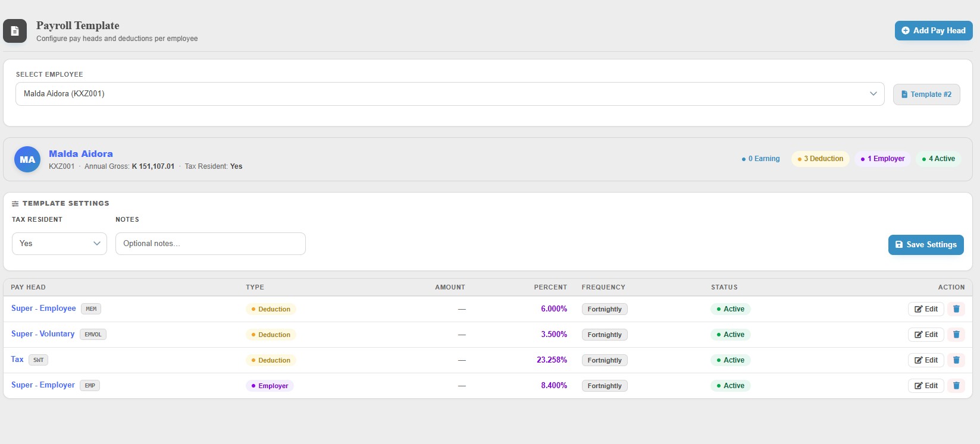Expand the Tax Resident dropdown
The image size is (980, 444).
click(60, 244)
